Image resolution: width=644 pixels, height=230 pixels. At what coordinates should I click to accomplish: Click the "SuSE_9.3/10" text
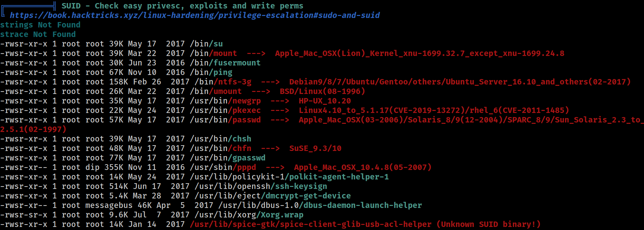[x=315, y=148]
